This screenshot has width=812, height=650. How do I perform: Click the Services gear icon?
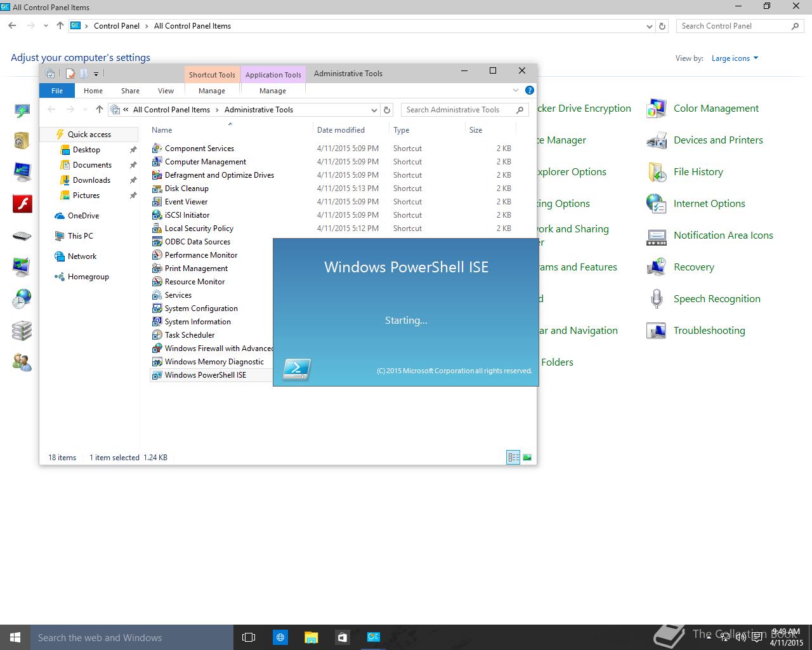(x=157, y=295)
